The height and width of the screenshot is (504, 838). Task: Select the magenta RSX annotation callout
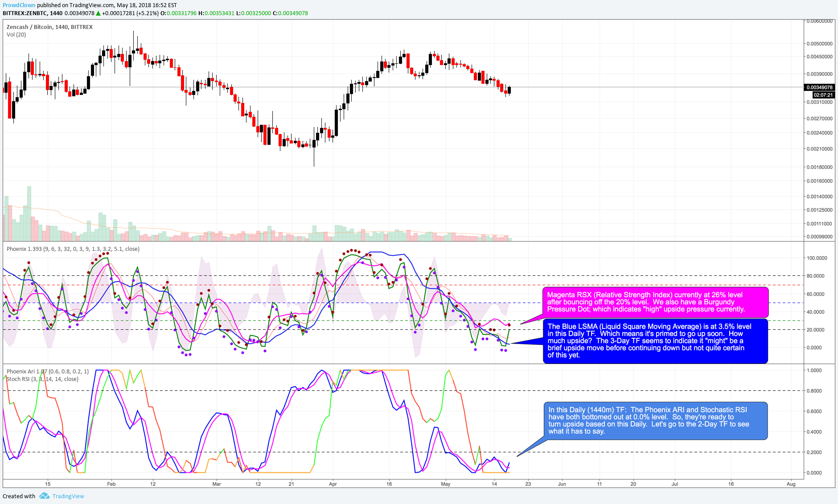tap(655, 302)
